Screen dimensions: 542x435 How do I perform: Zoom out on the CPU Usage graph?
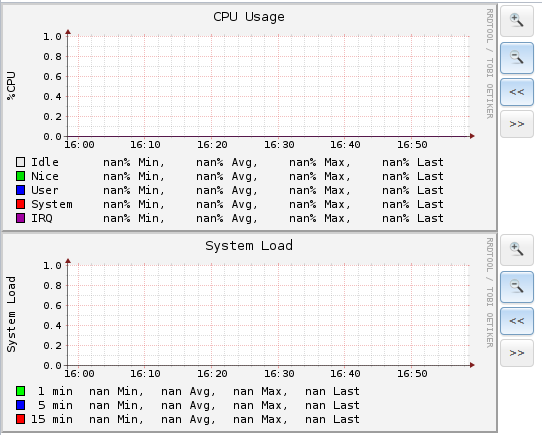(x=517, y=58)
